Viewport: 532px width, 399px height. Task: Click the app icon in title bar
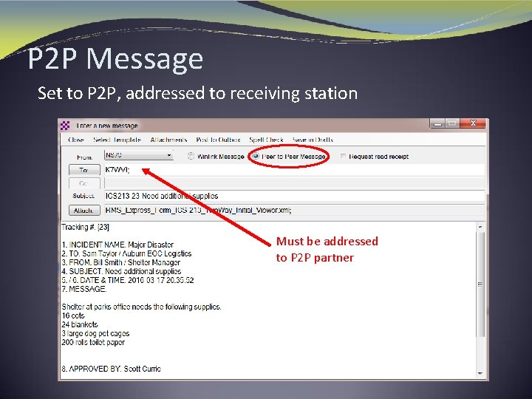[65, 126]
